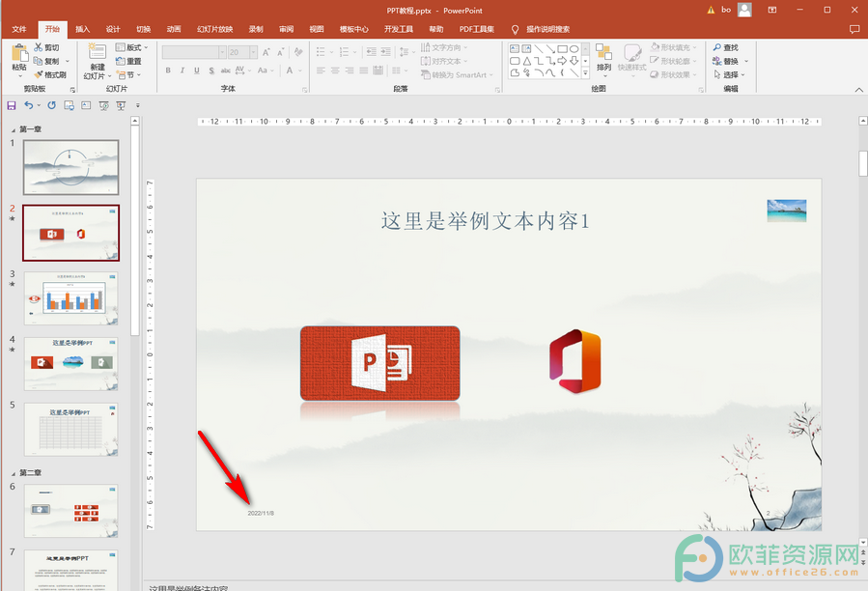This screenshot has height=591, width=868.
Task: Click the Copy (复制) button
Action: [46, 61]
